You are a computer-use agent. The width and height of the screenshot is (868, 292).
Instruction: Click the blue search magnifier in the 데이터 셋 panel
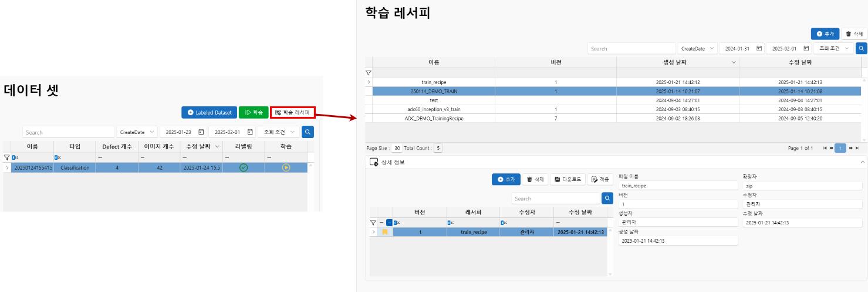tap(308, 132)
